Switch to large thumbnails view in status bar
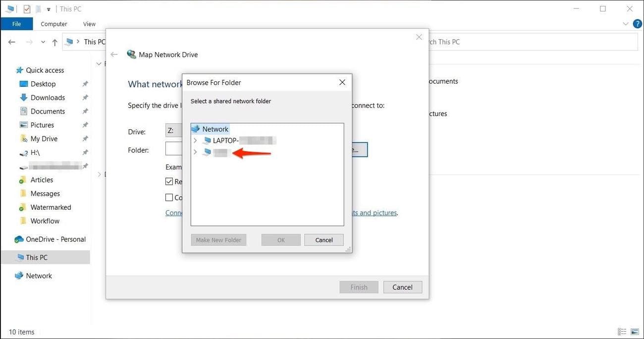The width and height of the screenshot is (644, 339). pos(636,331)
